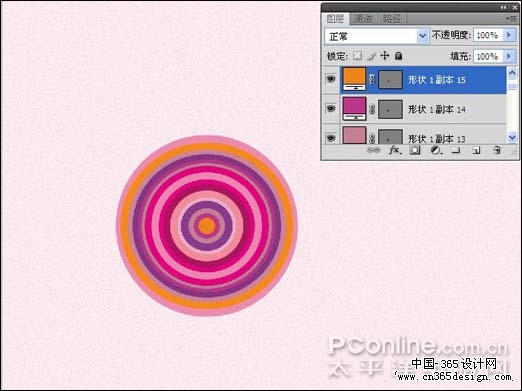Open the layers panel options menu
Viewport: 522px width, 391px height.
click(x=512, y=19)
